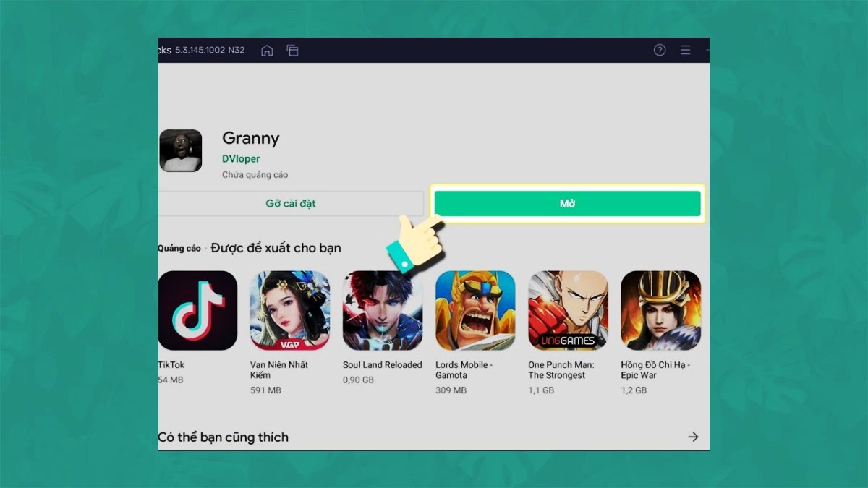Click the Soul Land Reloaded title text
868x488 pixels.
coord(382,365)
